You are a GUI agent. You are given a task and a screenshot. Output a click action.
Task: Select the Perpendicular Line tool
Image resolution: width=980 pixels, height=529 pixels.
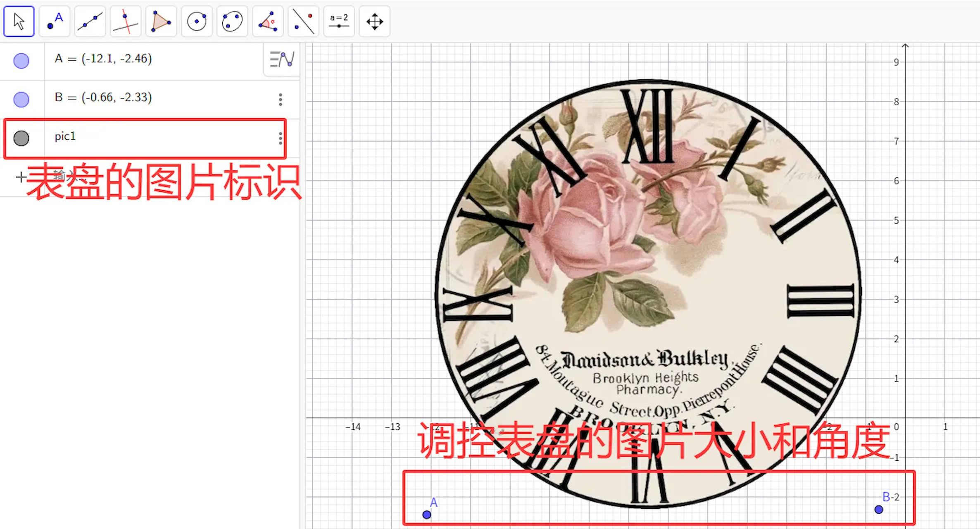point(126,21)
